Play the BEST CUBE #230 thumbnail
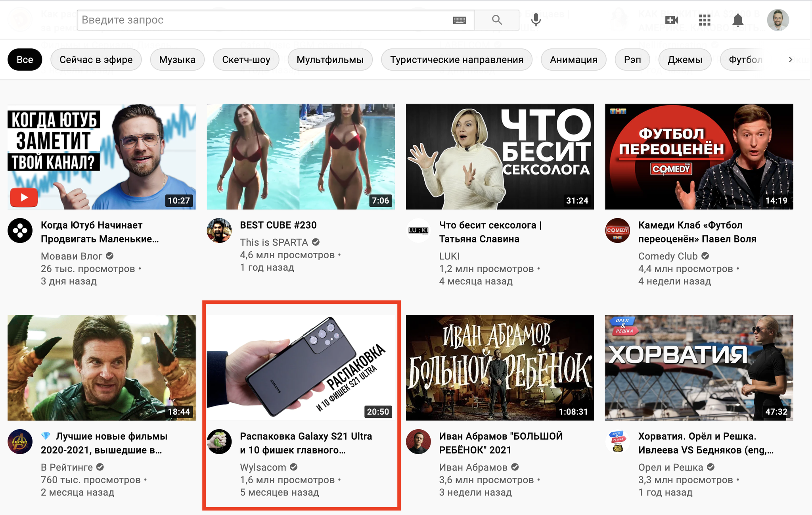This screenshot has height=515, width=812. point(301,157)
